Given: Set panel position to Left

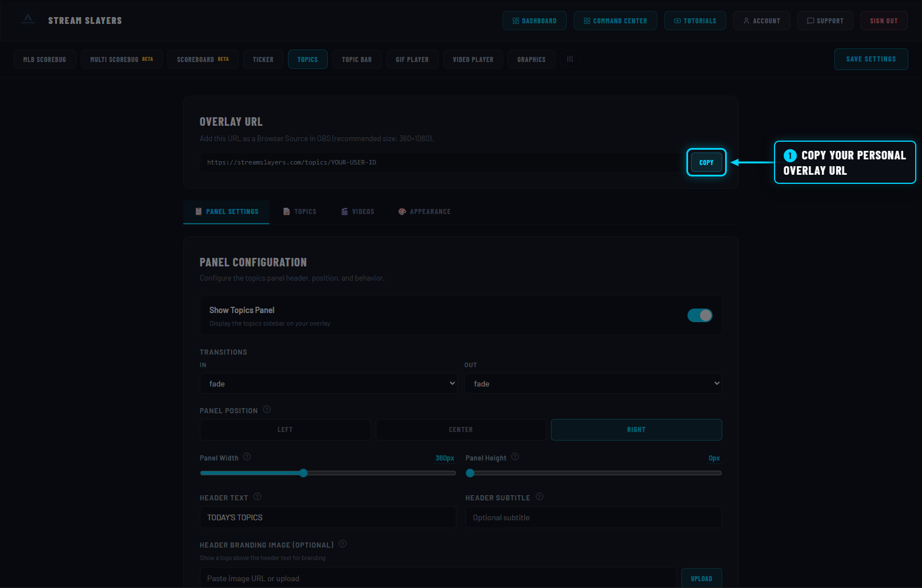Looking at the screenshot, I should pos(285,430).
